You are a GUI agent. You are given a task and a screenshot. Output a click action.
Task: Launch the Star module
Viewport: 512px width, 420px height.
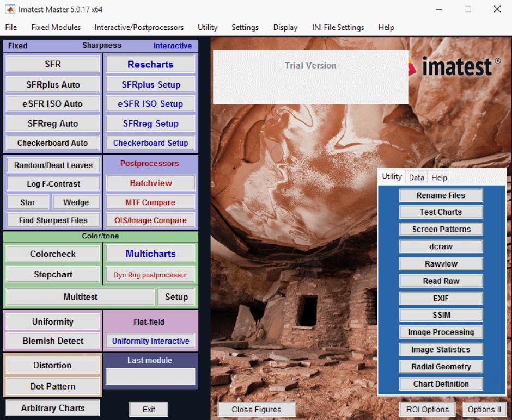pyautogui.click(x=28, y=202)
